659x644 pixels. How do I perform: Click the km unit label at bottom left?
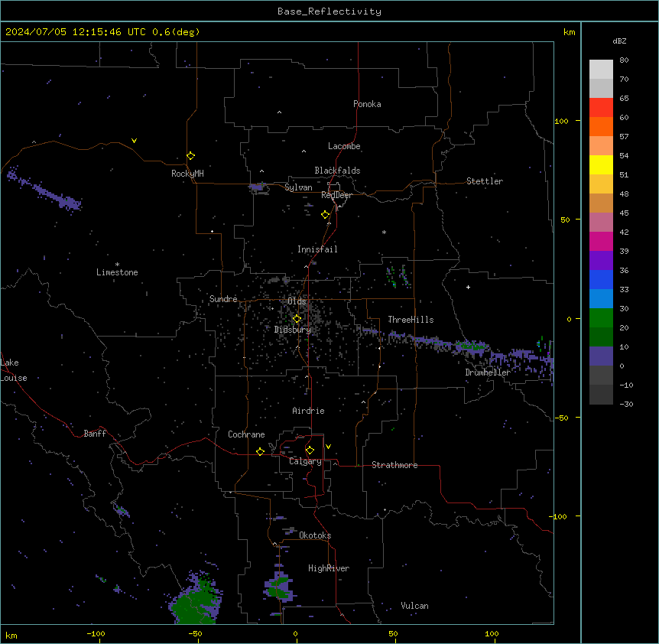[11, 636]
